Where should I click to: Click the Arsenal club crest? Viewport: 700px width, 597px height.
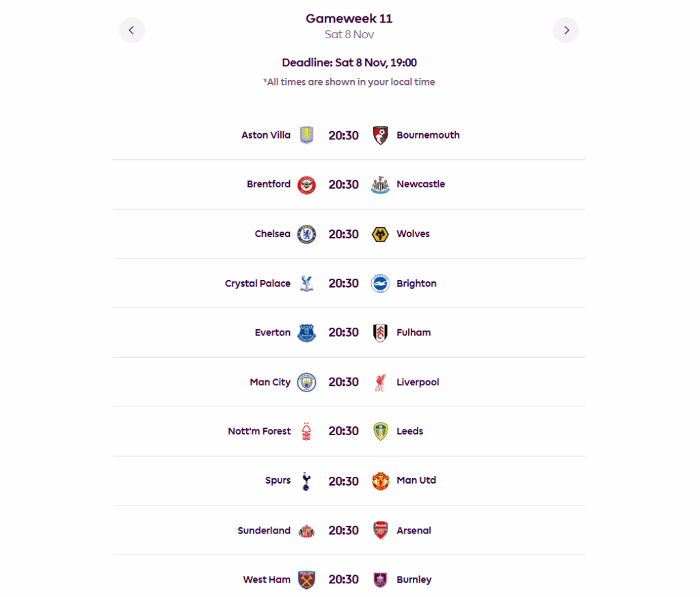[x=380, y=531]
